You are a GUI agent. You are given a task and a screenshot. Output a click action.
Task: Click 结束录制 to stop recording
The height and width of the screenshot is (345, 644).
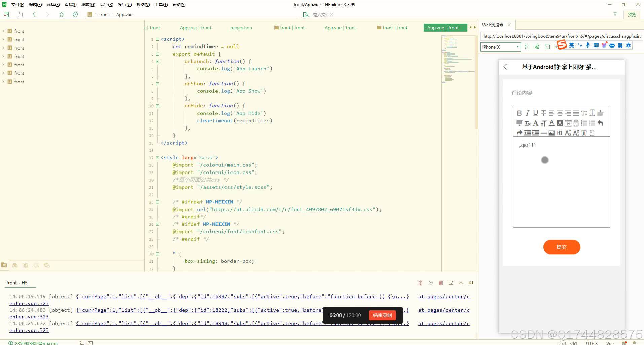(382, 315)
